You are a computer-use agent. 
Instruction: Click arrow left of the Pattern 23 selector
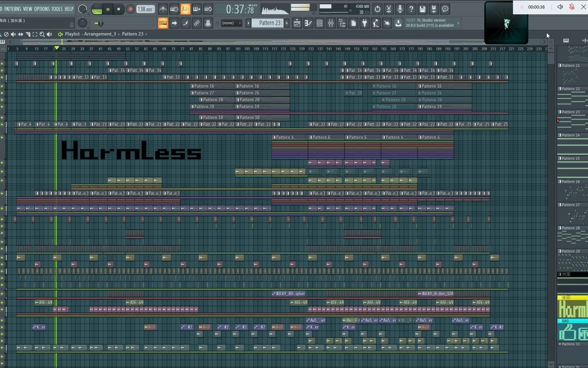coord(248,23)
